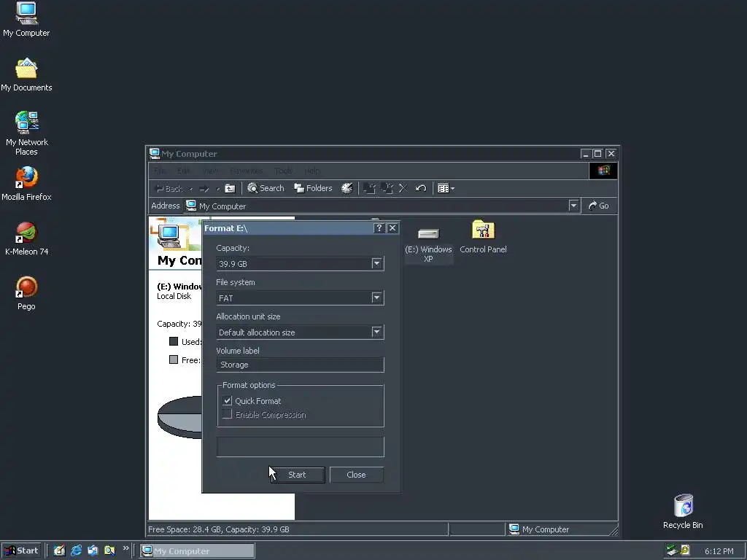Click the Start menu button
This screenshot has width=747, height=560.
(x=21, y=551)
